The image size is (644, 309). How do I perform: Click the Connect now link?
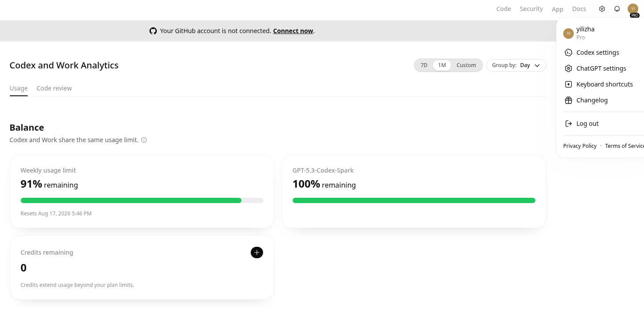click(293, 31)
